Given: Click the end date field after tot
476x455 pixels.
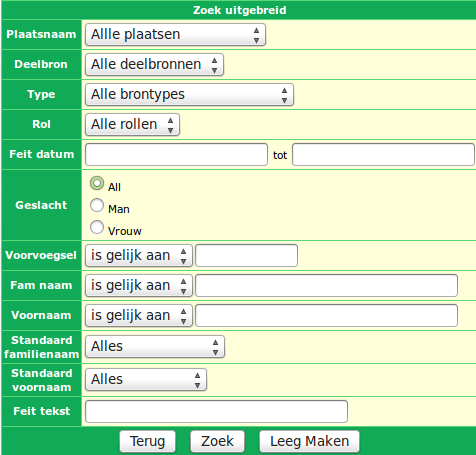Looking at the screenshot, I should tap(383, 154).
